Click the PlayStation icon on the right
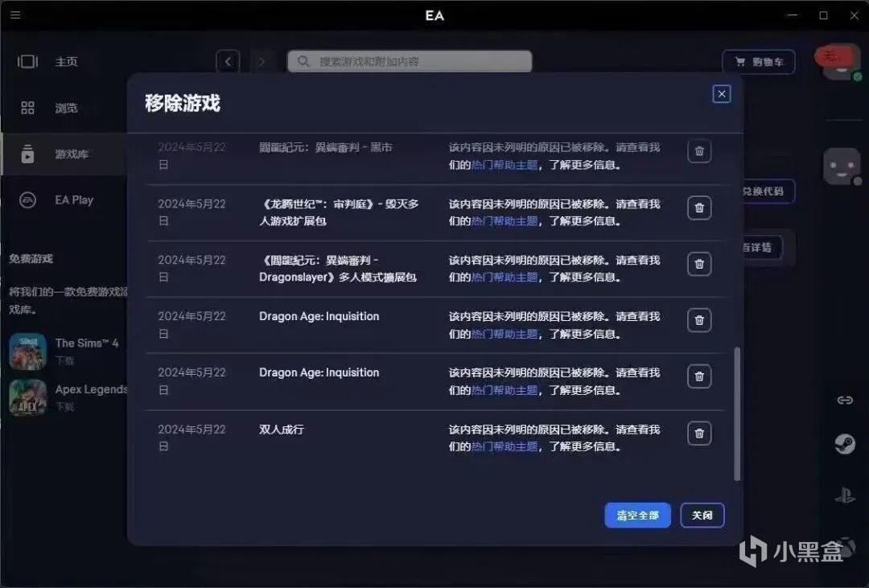 point(845,495)
